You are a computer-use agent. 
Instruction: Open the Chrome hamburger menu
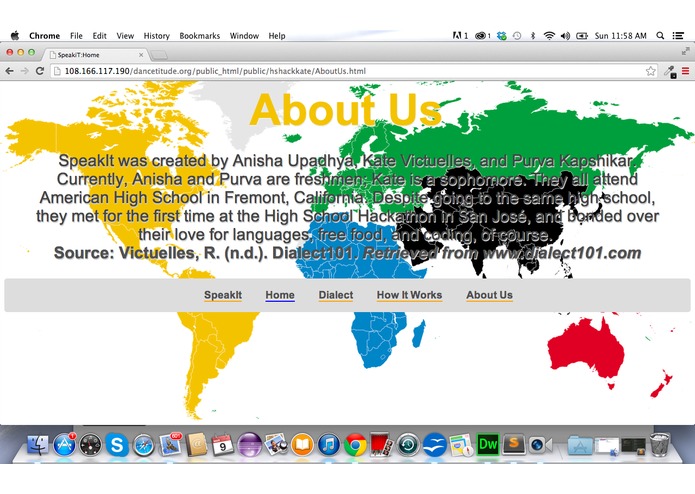click(x=685, y=71)
